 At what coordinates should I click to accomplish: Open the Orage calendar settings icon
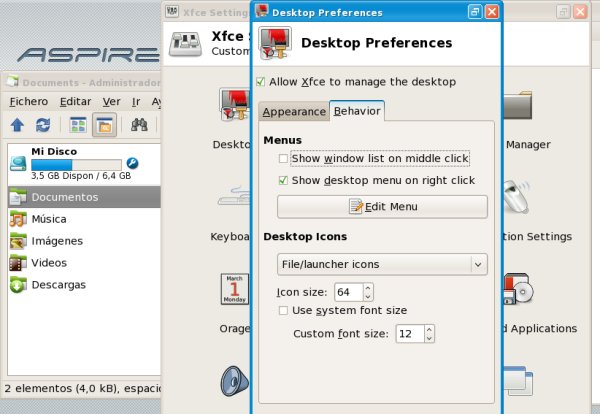(x=234, y=290)
